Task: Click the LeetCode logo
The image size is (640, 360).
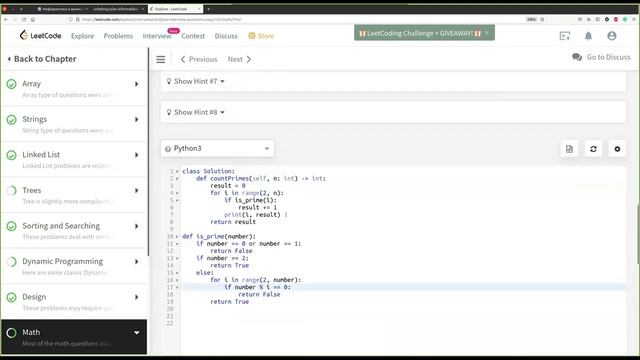Action: 40,36
